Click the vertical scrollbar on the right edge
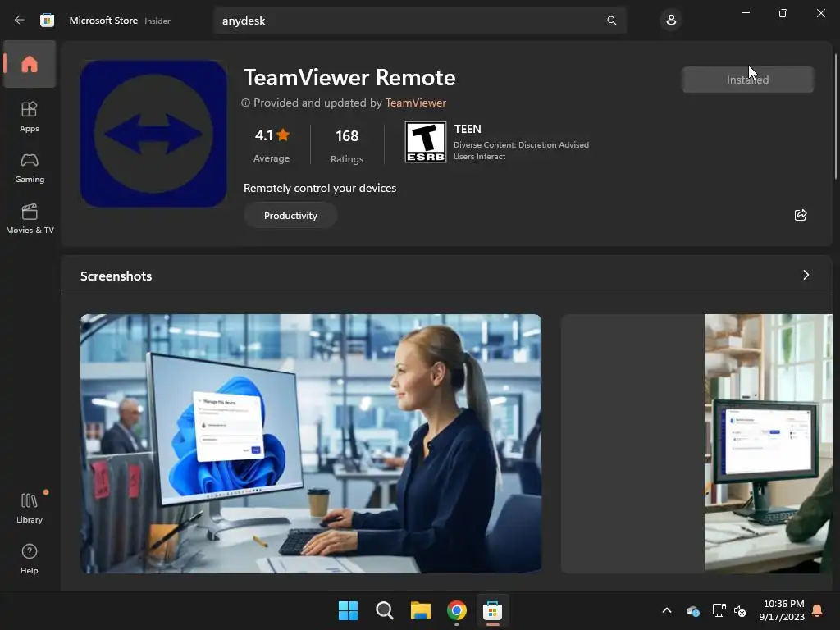The width and height of the screenshot is (840, 630). click(x=836, y=116)
